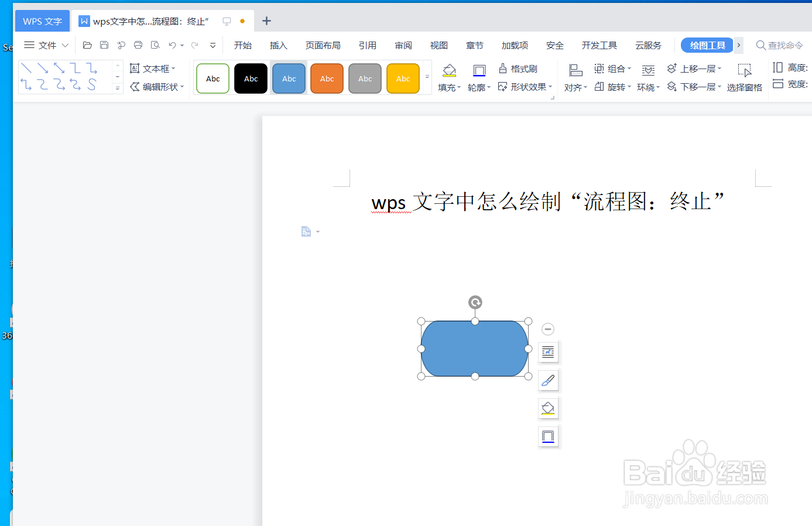Screen dimensions: 812x526
Task: Select the single arrow line shape
Action: coord(43,69)
